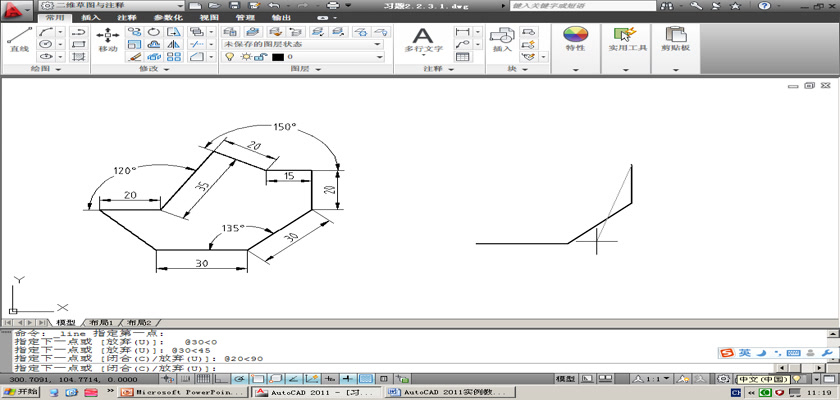Switch to the 输出 ribbon tab
The height and width of the screenshot is (400, 840).
(x=280, y=17)
